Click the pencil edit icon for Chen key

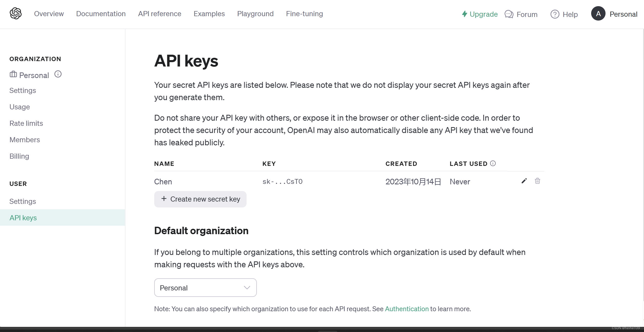524,181
